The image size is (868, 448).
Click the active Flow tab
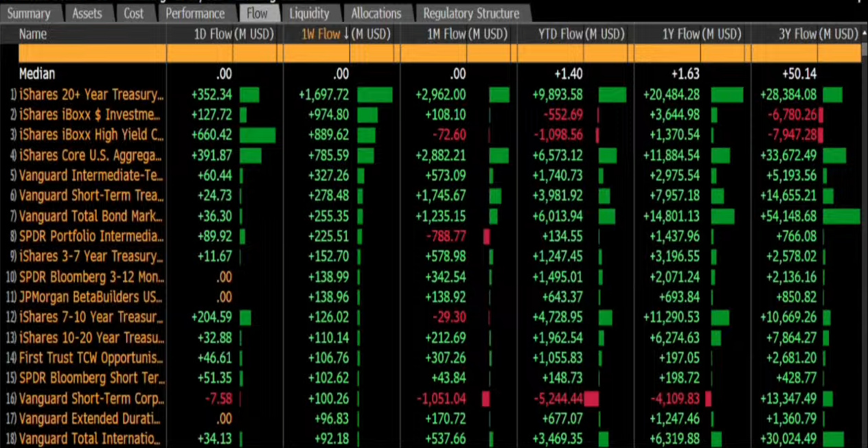(x=258, y=14)
